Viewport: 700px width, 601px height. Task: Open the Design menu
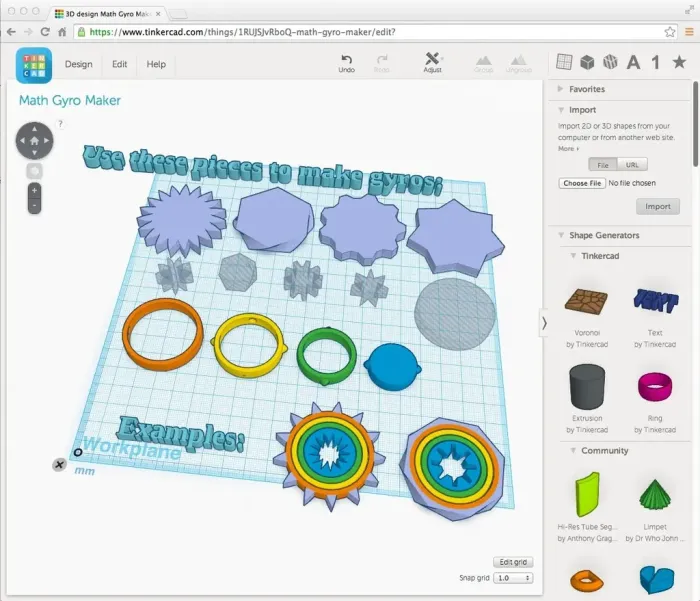point(79,64)
